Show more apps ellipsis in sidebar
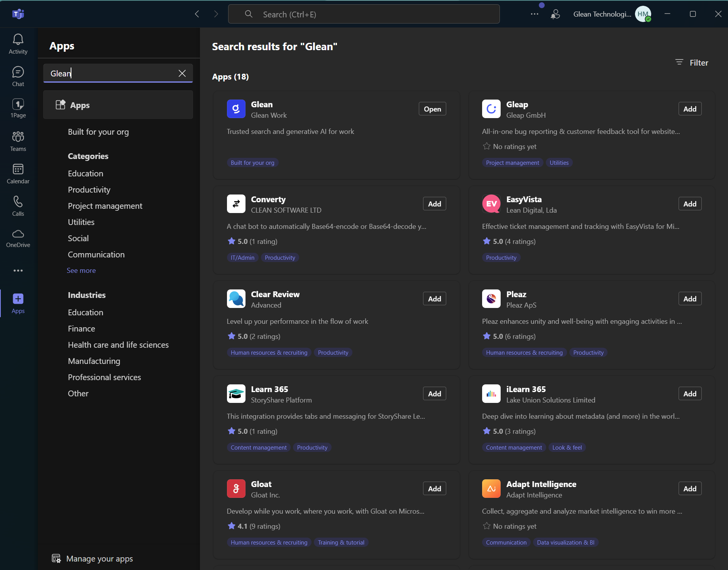This screenshot has height=570, width=728. point(18,271)
